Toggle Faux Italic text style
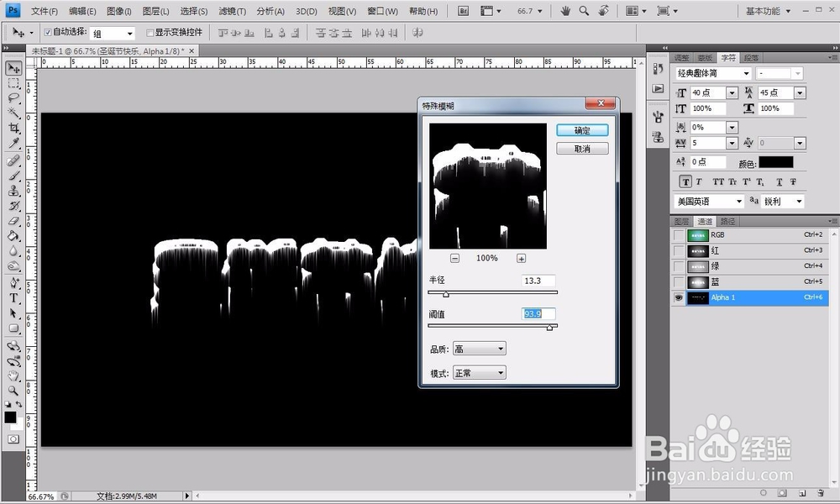This screenshot has height=504, width=840. pyautogui.click(x=699, y=182)
